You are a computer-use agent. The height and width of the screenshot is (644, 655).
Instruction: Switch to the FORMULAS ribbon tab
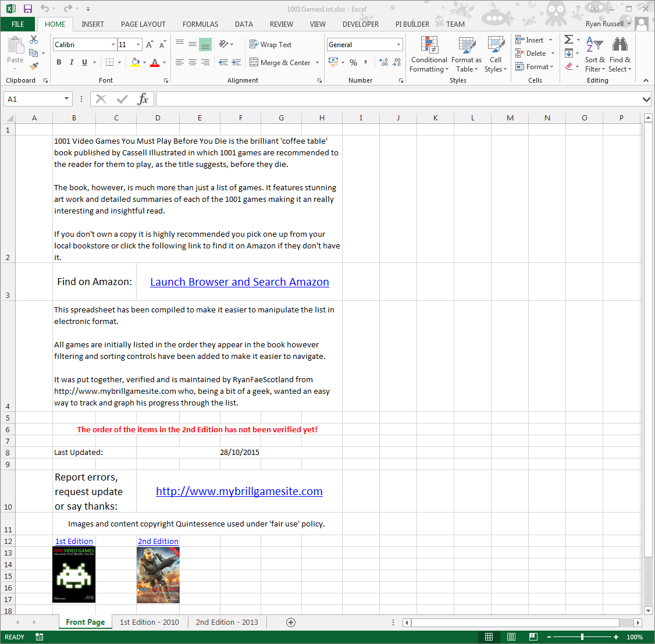pos(201,24)
